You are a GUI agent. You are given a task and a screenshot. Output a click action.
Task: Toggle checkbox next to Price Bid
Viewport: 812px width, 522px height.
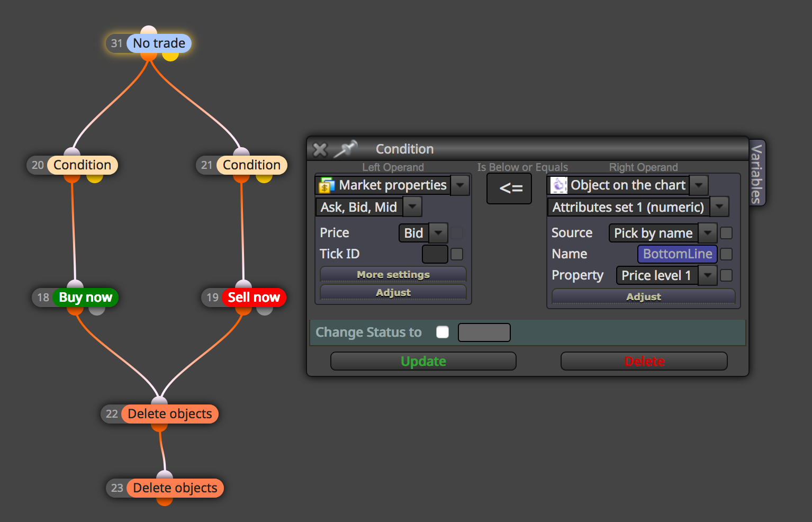(457, 233)
